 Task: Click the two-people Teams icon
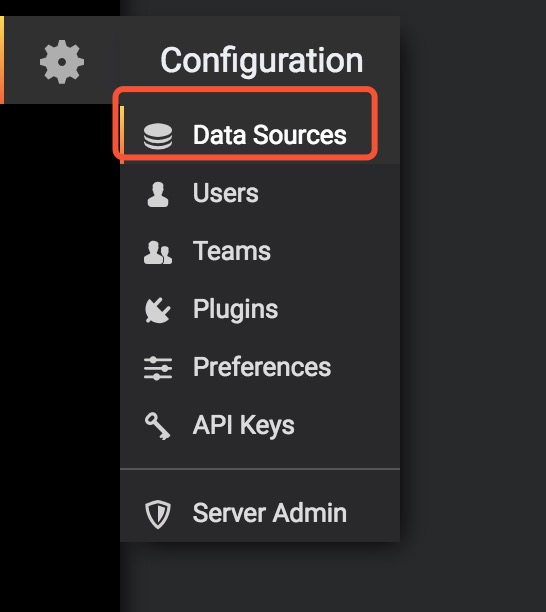pyautogui.click(x=158, y=252)
